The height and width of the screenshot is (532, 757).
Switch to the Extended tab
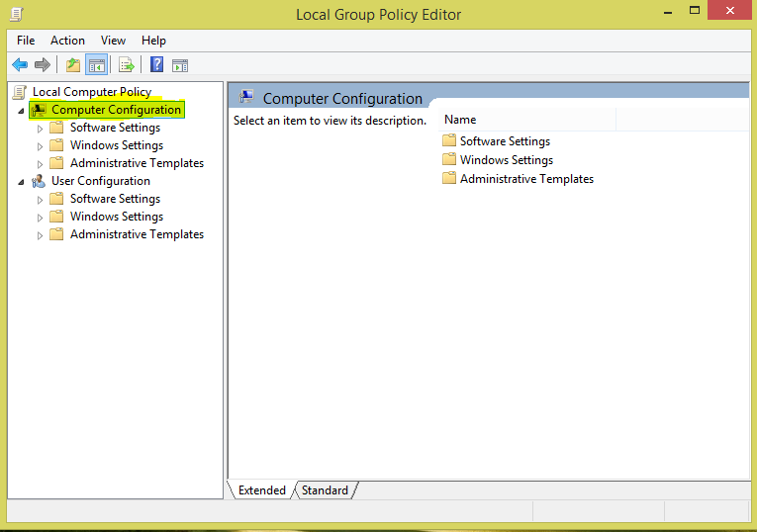coord(261,490)
